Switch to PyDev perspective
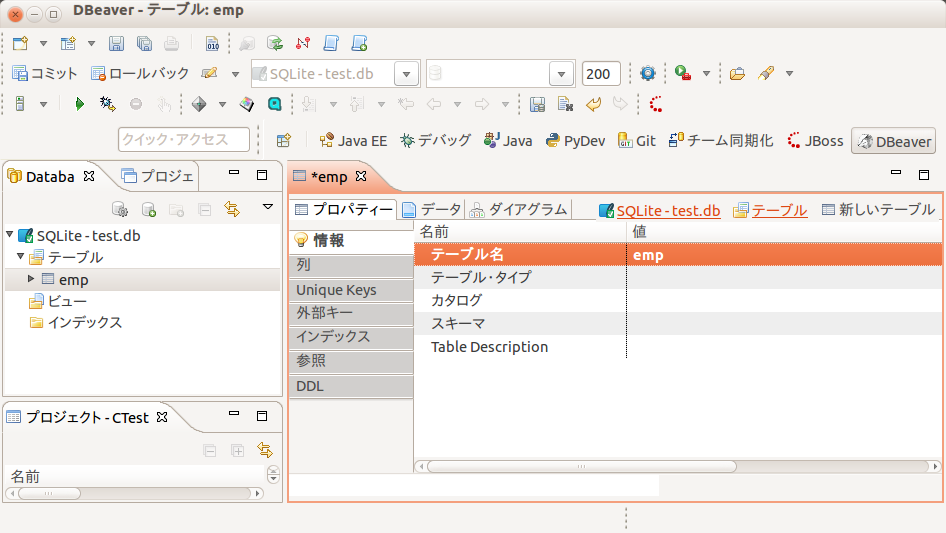The image size is (946, 533). click(x=575, y=141)
